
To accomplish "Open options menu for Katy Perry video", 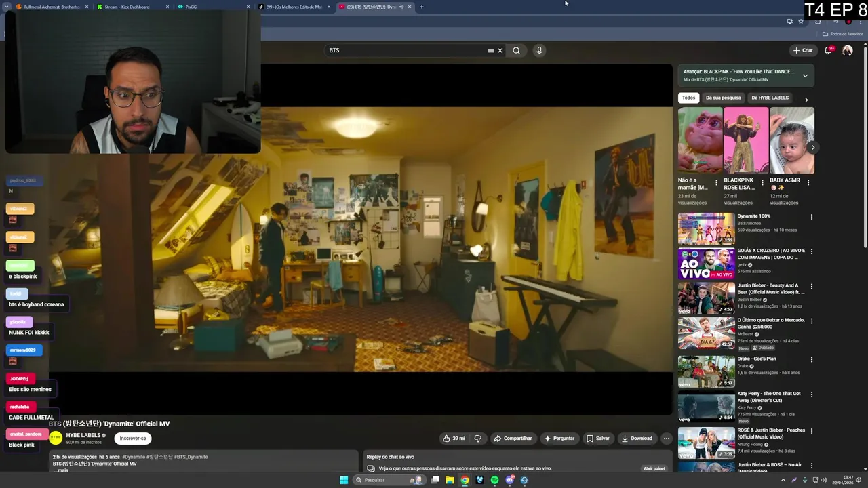I will coord(811,394).
